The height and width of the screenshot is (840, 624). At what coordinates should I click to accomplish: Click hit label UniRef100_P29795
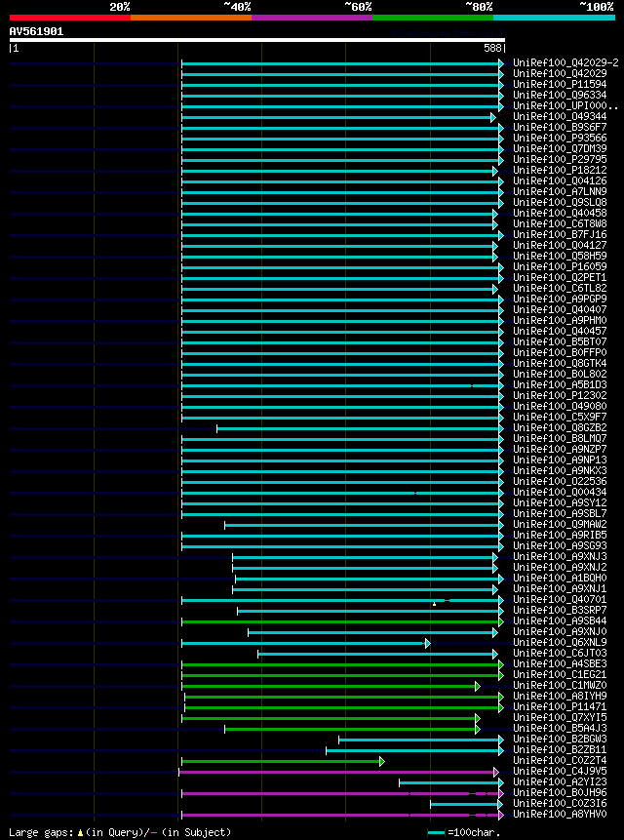[x=560, y=160]
